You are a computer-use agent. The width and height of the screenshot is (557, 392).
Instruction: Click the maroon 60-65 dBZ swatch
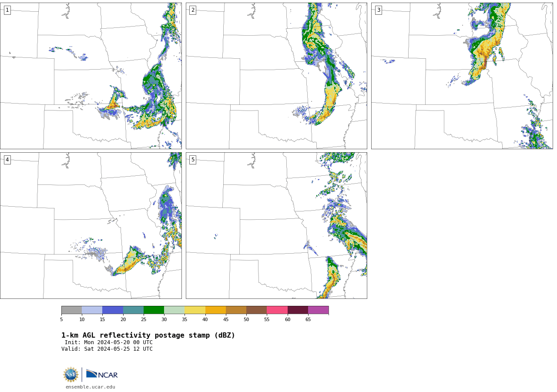coord(298,310)
